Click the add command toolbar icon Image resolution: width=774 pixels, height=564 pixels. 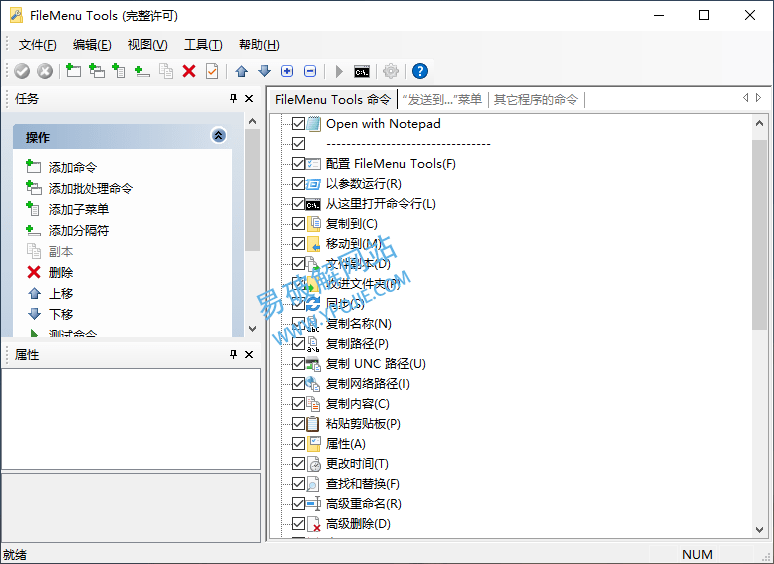(x=74, y=71)
